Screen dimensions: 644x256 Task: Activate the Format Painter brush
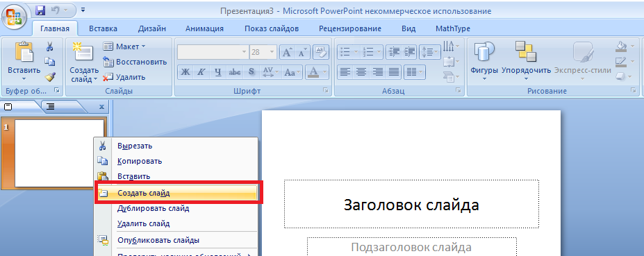click(50, 77)
